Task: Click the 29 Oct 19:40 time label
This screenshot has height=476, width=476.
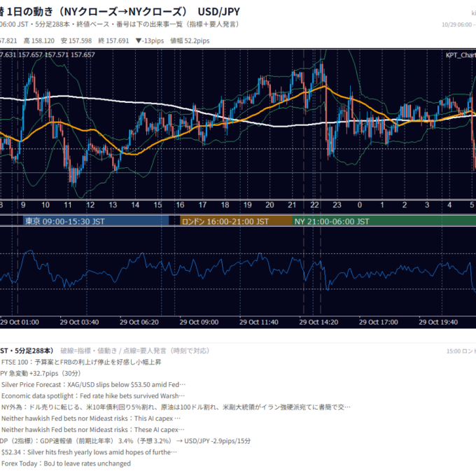Action: [x=438, y=322]
